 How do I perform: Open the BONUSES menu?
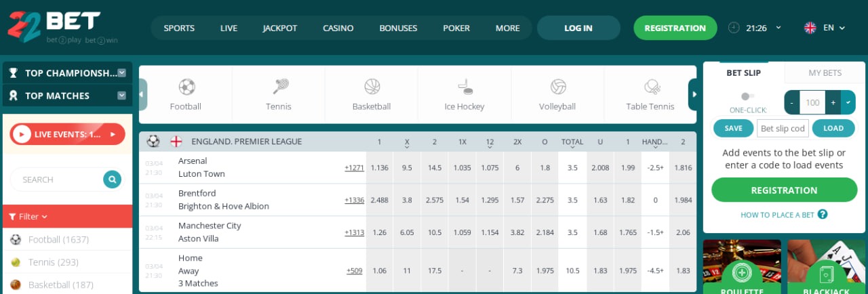[x=398, y=28]
